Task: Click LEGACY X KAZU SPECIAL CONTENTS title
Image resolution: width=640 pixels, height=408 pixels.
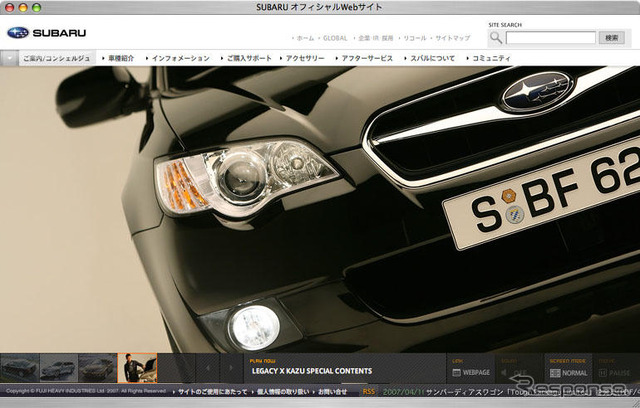Action: click(x=312, y=371)
